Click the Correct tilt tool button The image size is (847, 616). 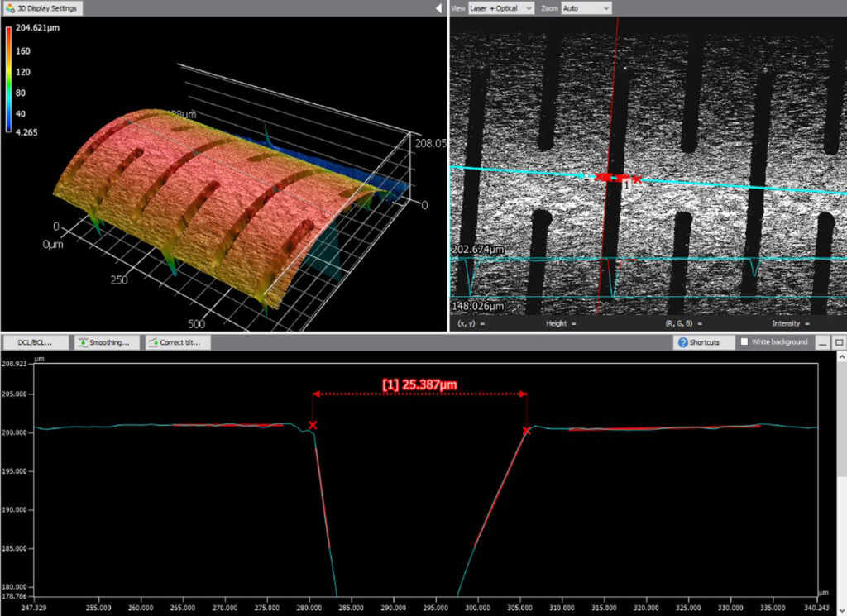(178, 341)
